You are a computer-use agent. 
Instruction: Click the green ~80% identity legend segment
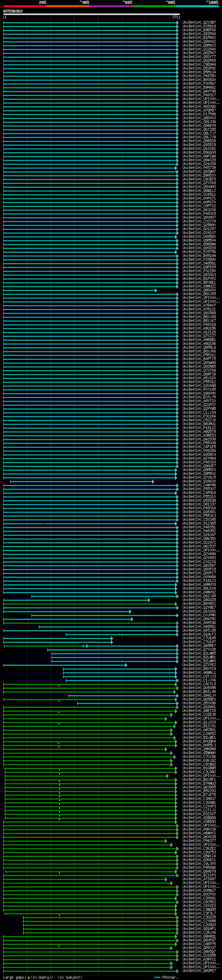point(154,6)
